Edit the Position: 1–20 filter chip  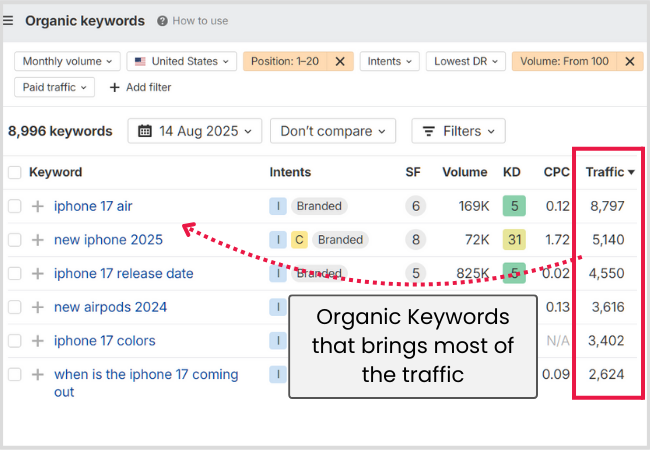[285, 61]
